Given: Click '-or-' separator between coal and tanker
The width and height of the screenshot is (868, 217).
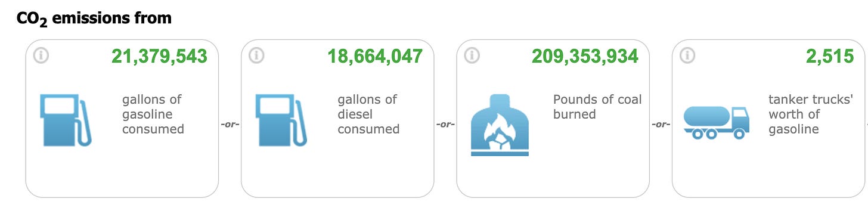Looking at the screenshot, I should click(661, 125).
